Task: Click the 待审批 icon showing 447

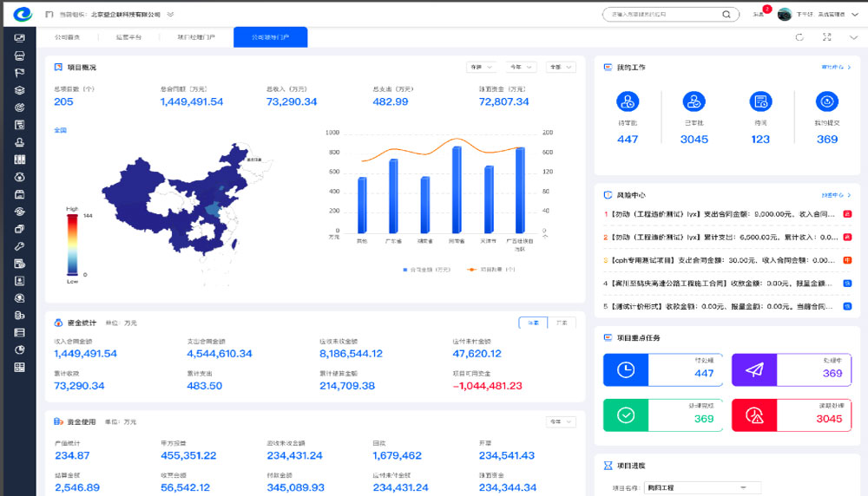Action: 628,102
